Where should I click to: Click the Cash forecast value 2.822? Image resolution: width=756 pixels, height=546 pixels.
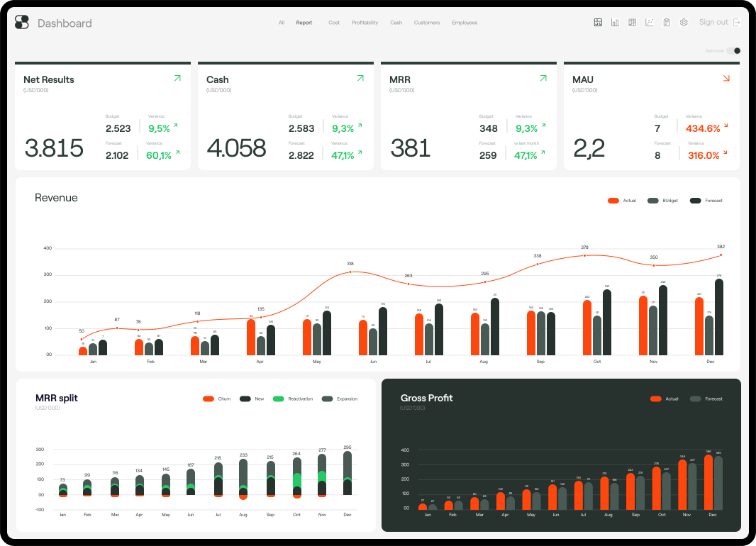pos(301,155)
